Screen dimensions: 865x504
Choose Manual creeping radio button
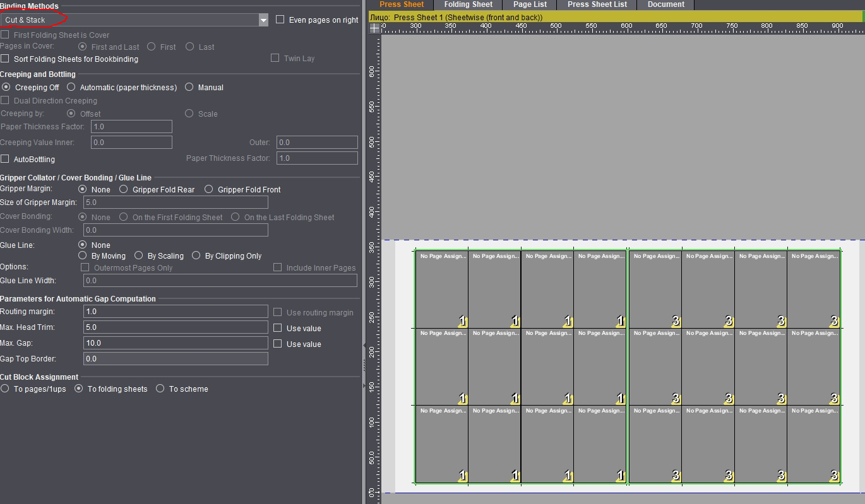point(189,88)
